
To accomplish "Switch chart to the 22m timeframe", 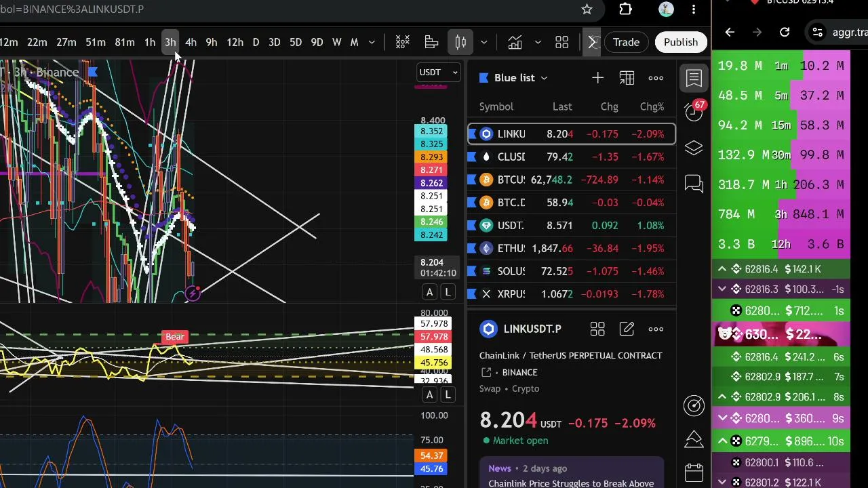I will [x=37, y=42].
